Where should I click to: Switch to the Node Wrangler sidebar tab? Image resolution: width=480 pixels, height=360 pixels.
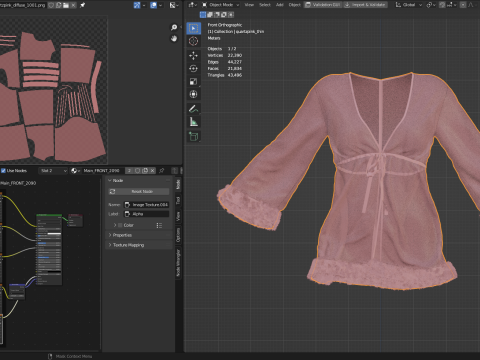click(178, 263)
